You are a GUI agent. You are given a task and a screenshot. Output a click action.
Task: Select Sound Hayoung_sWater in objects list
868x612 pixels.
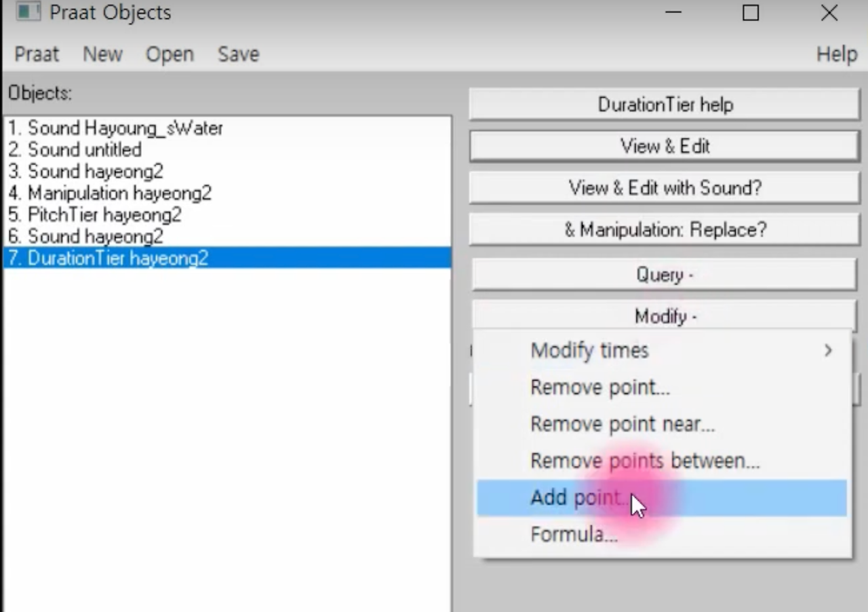coord(227,128)
